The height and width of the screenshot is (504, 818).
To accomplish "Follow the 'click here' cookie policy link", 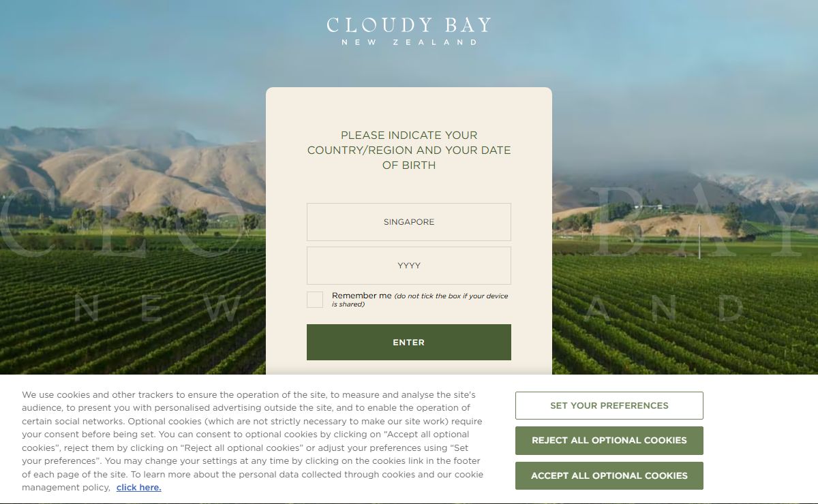I will [138, 488].
